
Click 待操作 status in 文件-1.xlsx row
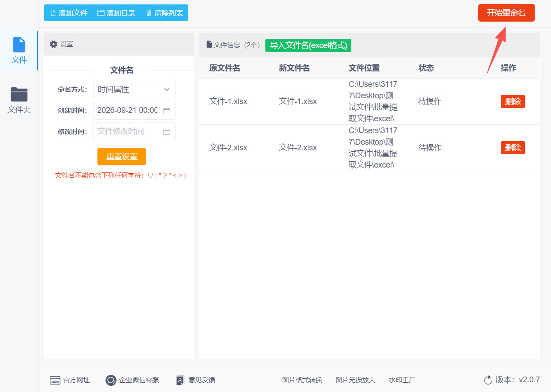(x=430, y=101)
